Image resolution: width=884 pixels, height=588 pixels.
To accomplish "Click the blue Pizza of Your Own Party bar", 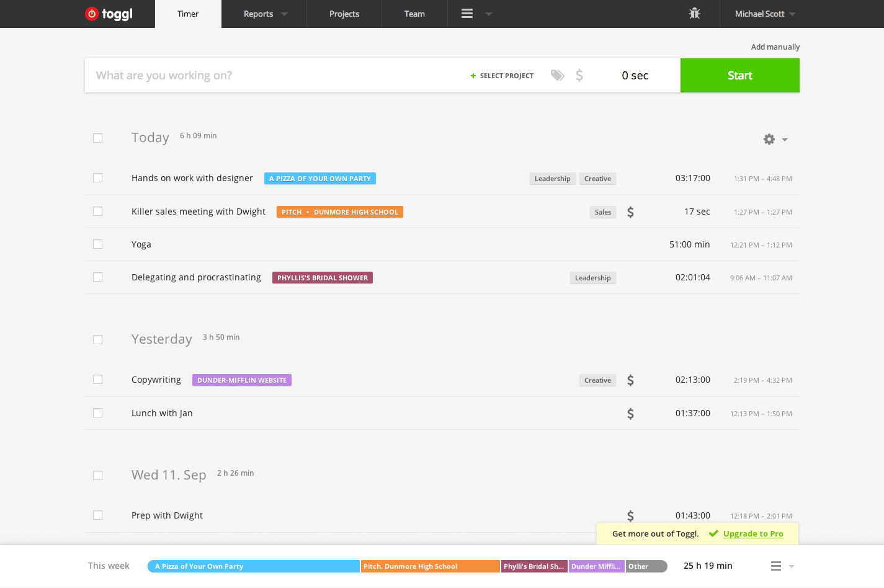I will click(x=253, y=566).
